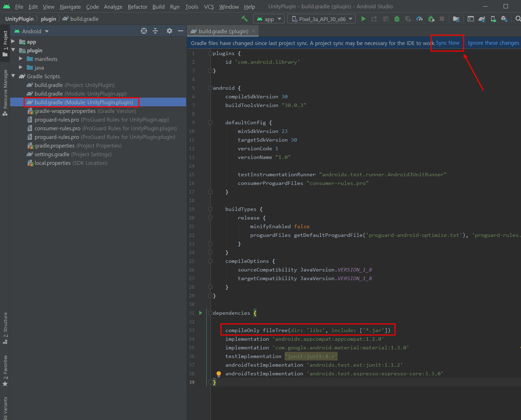Open the Favorites side tab
The image size is (521, 420).
(x=5, y=370)
